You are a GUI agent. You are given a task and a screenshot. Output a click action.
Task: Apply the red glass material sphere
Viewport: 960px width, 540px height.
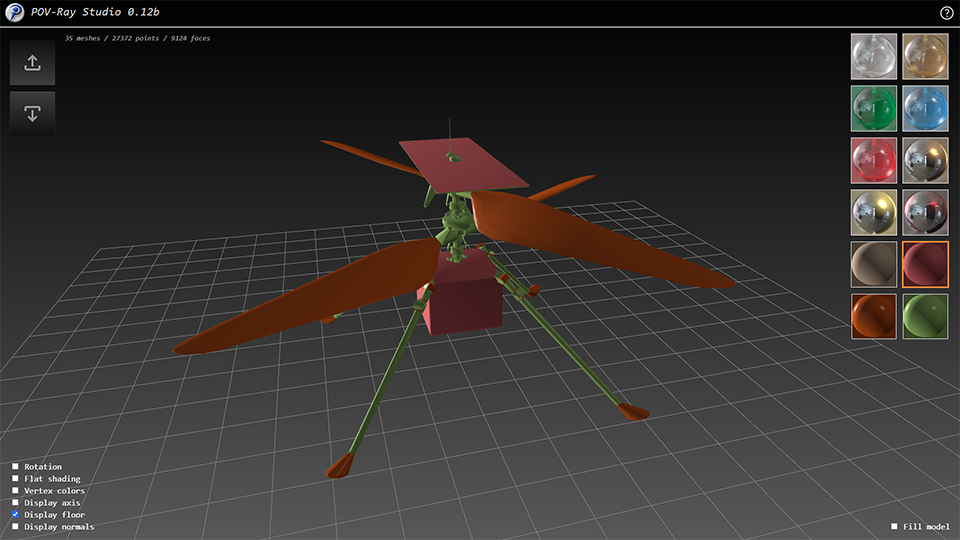click(x=873, y=160)
